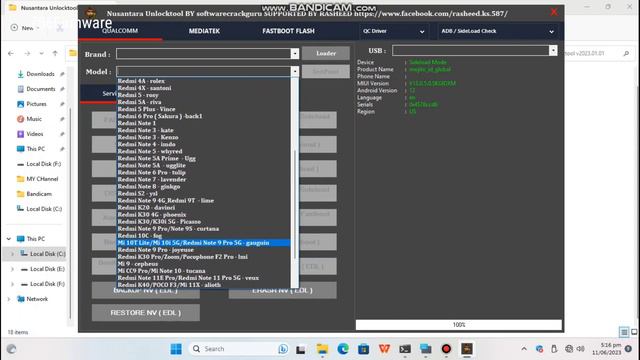The image size is (640, 360).
Task: Select Redmi 4A - rolex
Action: pyautogui.click(x=141, y=81)
